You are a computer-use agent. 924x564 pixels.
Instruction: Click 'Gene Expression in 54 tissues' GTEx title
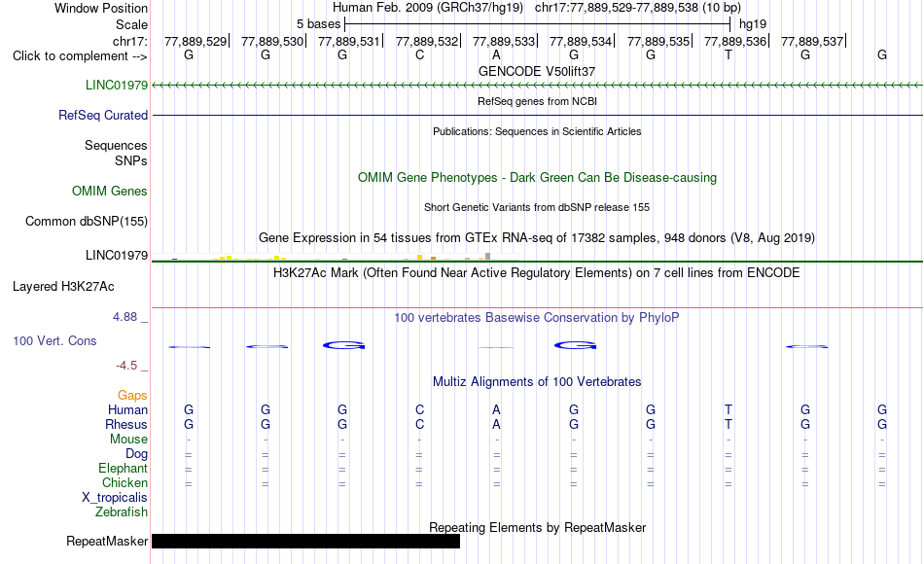[x=537, y=238]
